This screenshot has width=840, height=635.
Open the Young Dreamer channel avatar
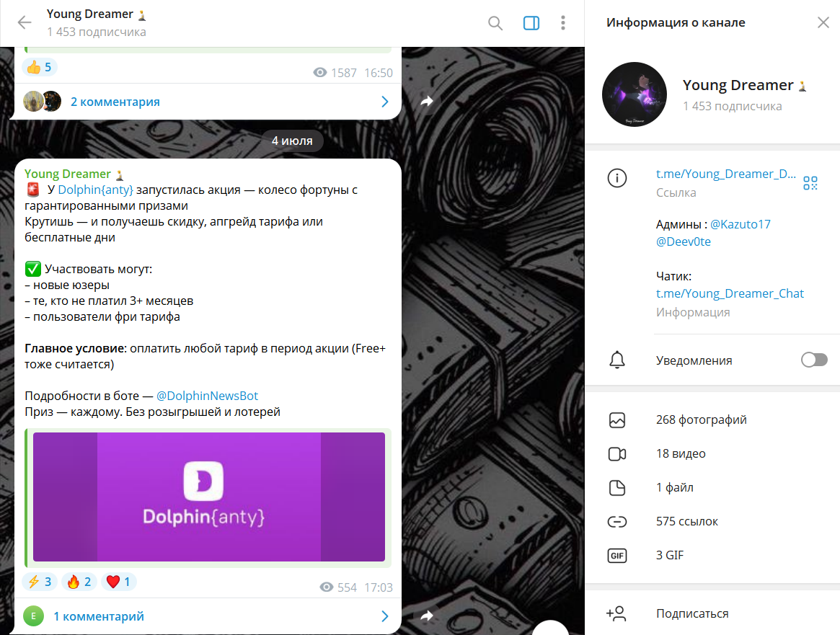click(635, 94)
